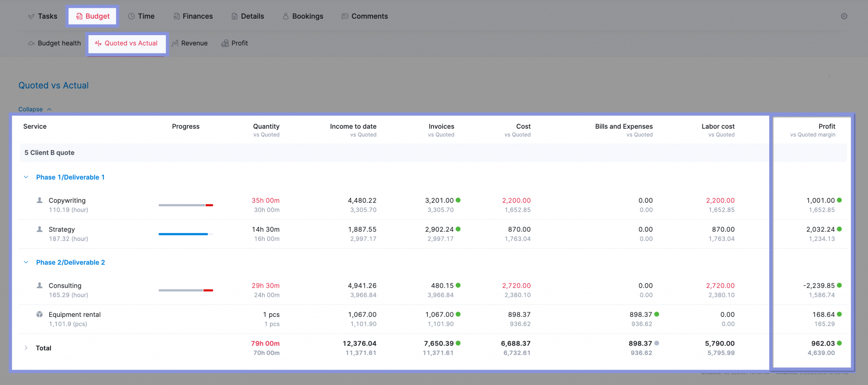Click the Finances banknote icon
Image resolution: width=868 pixels, height=385 pixels.
click(175, 16)
